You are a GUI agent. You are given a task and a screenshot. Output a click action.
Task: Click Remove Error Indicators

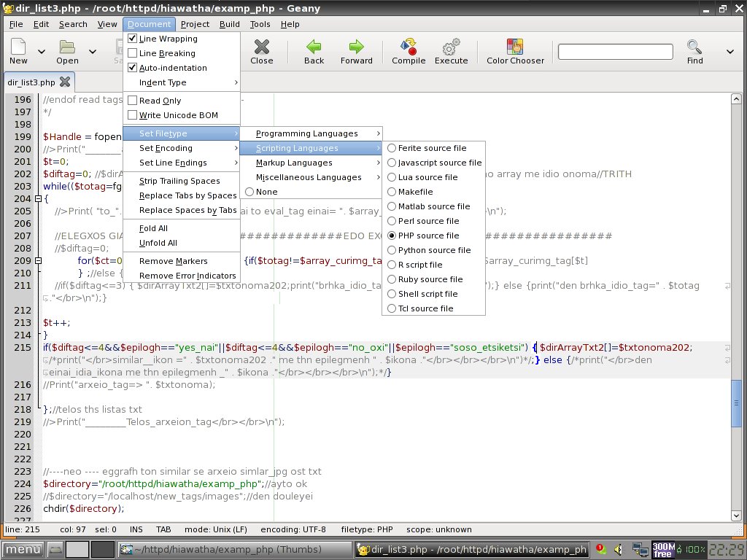coord(182,276)
